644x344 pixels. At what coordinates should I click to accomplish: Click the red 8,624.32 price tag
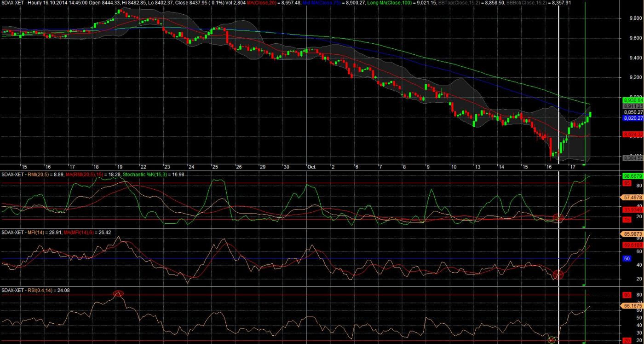(x=632, y=134)
